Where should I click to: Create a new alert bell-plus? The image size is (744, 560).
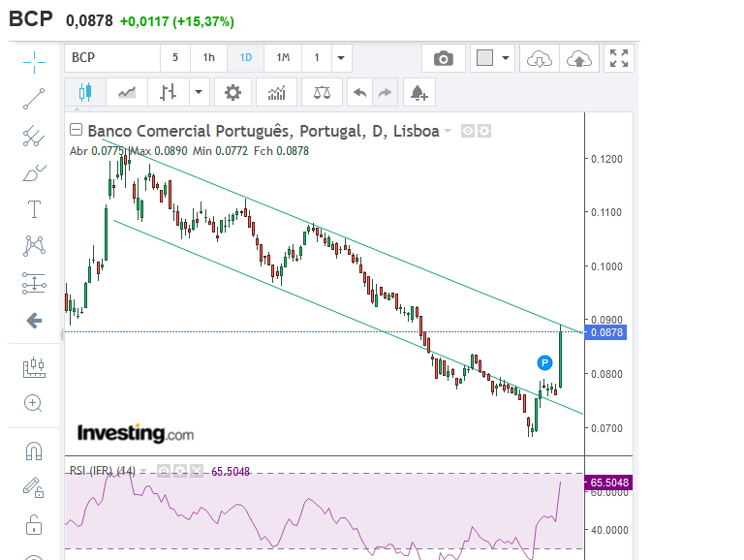[418, 92]
